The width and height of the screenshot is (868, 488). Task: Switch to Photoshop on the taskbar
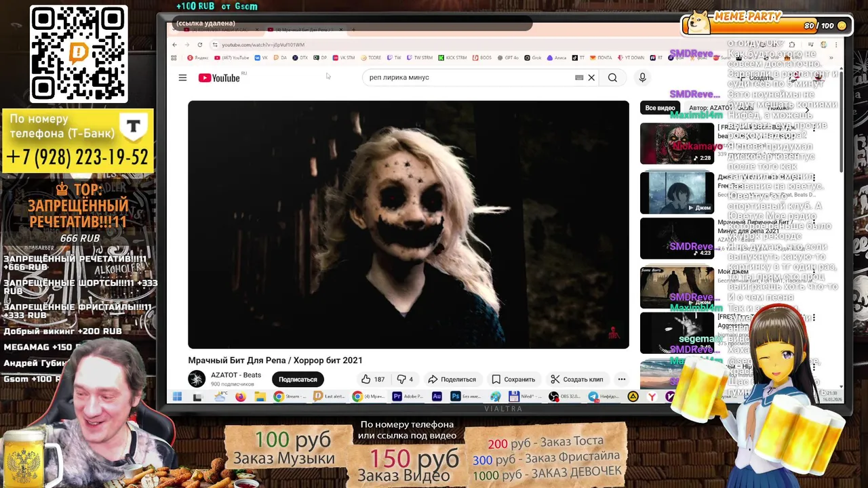(466, 396)
